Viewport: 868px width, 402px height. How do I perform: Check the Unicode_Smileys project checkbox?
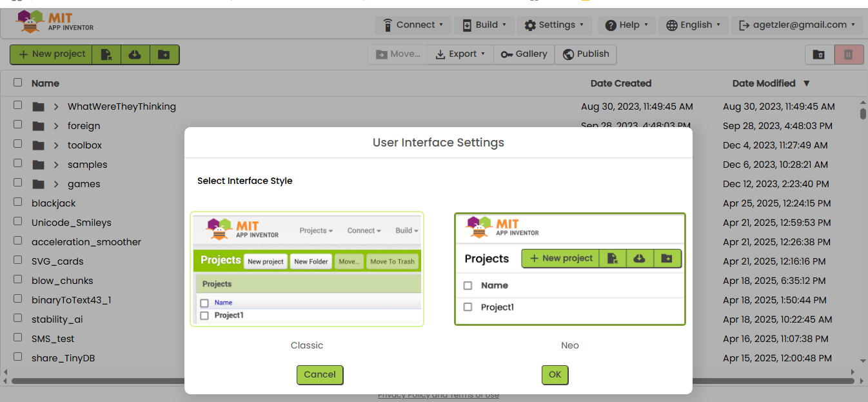[x=18, y=221]
